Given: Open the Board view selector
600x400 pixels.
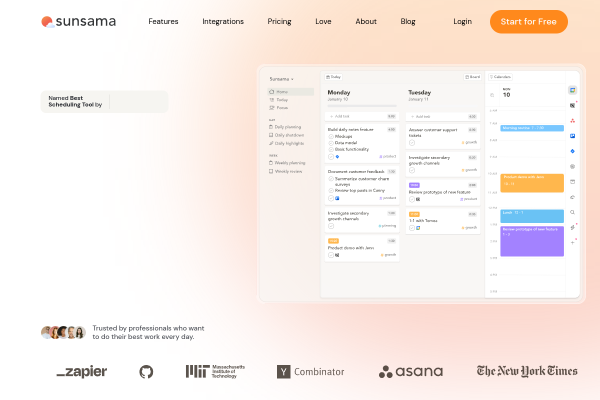Looking at the screenshot, I should (x=473, y=77).
